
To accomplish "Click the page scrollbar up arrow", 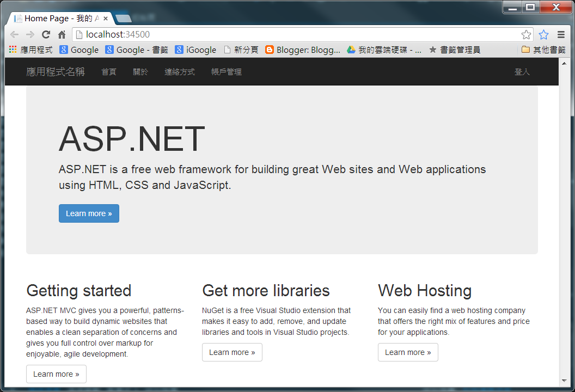I will click(564, 64).
